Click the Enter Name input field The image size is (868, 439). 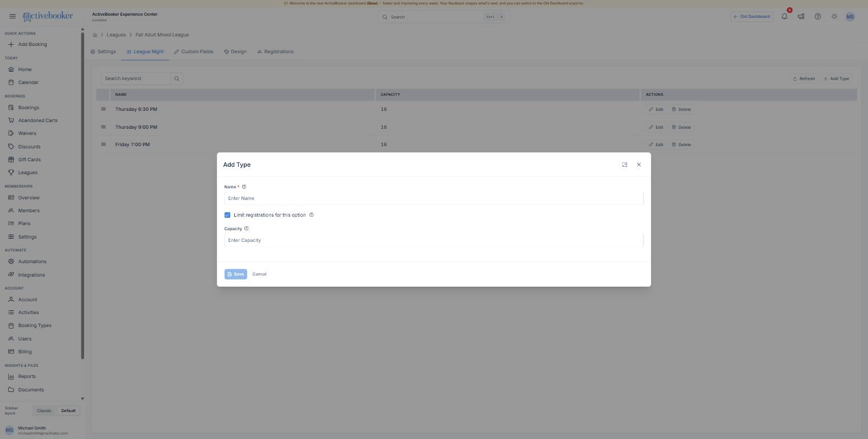[434, 198]
